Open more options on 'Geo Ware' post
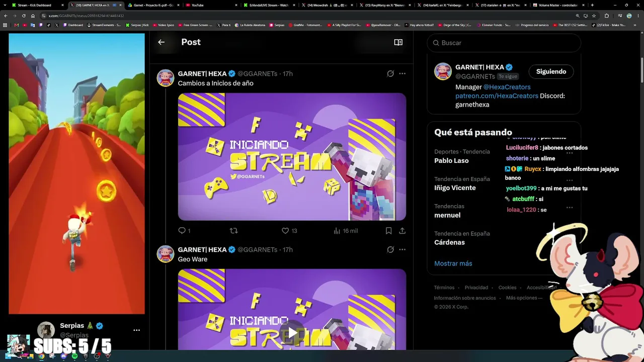This screenshot has height=362, width=644. point(402,249)
